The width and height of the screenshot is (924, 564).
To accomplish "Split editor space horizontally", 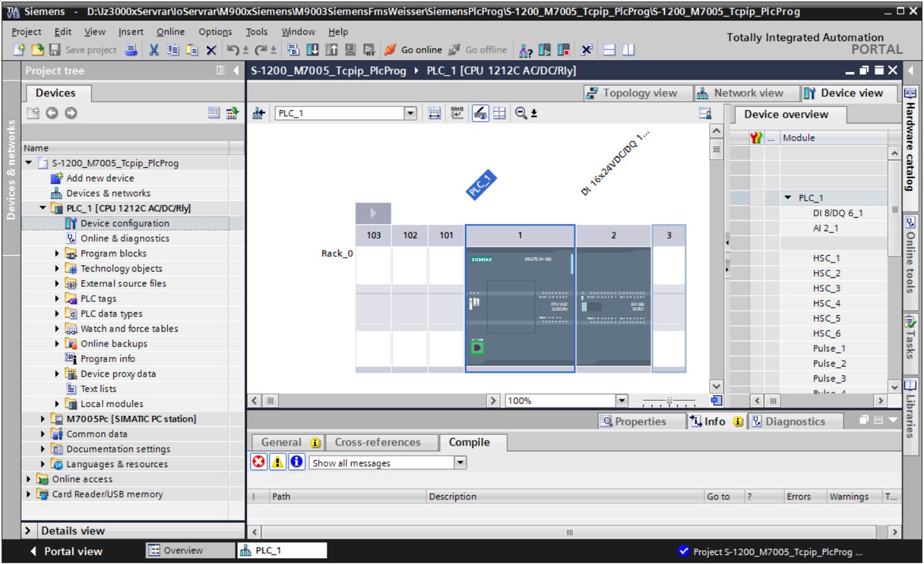I will pos(609,50).
